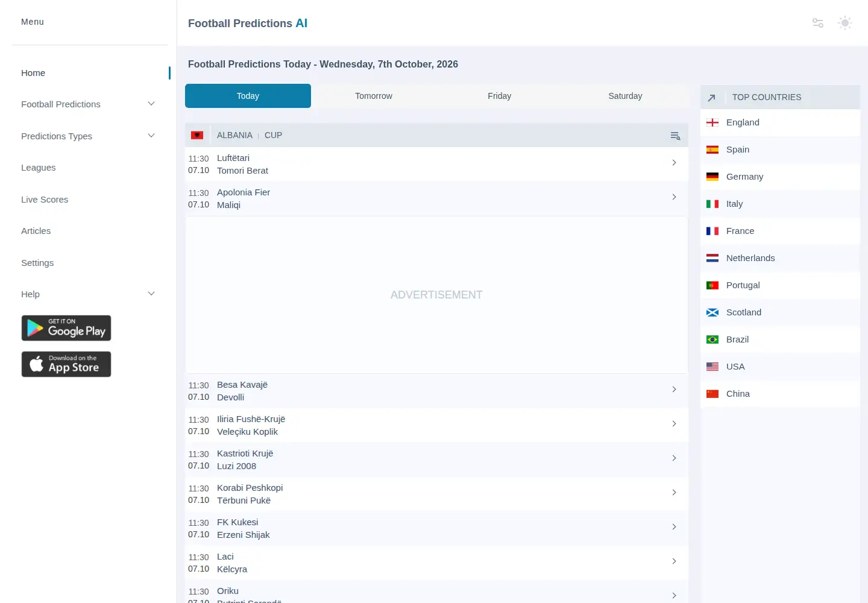Click the France flag icon
868x603 pixels.
click(x=712, y=231)
